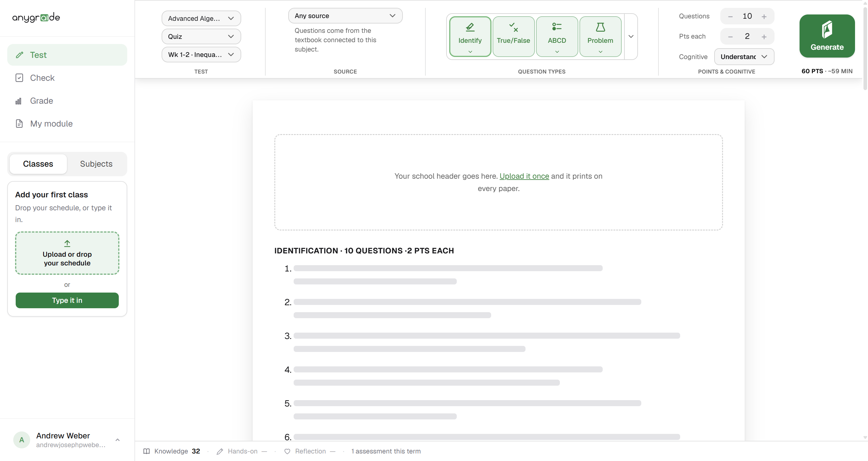
Task: Switch to the Classes tab
Action: [x=38, y=164]
